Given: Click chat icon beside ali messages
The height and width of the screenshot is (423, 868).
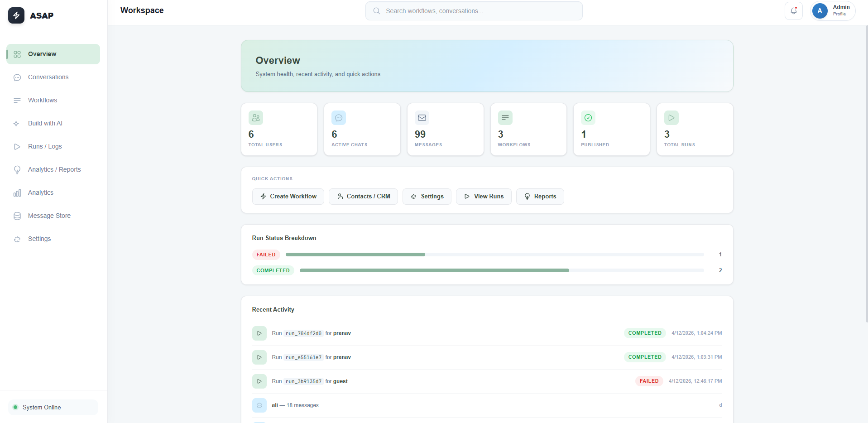Looking at the screenshot, I should pyautogui.click(x=259, y=405).
